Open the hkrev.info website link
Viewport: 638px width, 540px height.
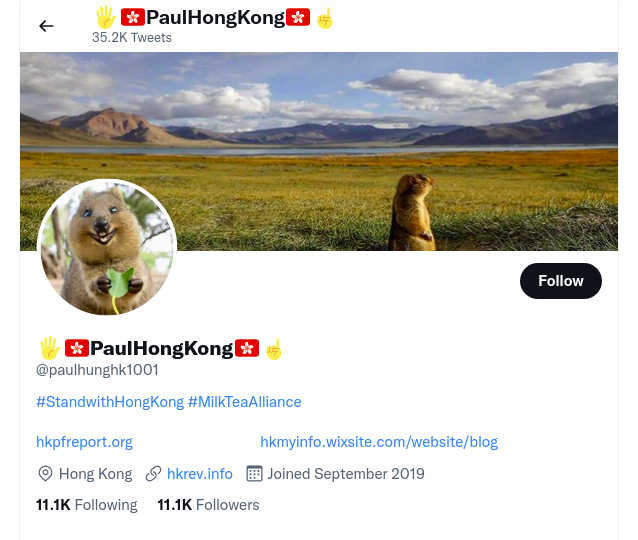[200, 474]
